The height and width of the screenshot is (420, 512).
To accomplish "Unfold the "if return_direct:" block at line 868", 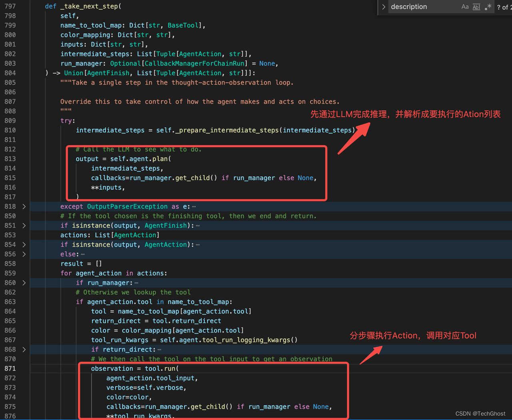I will (x=24, y=350).
